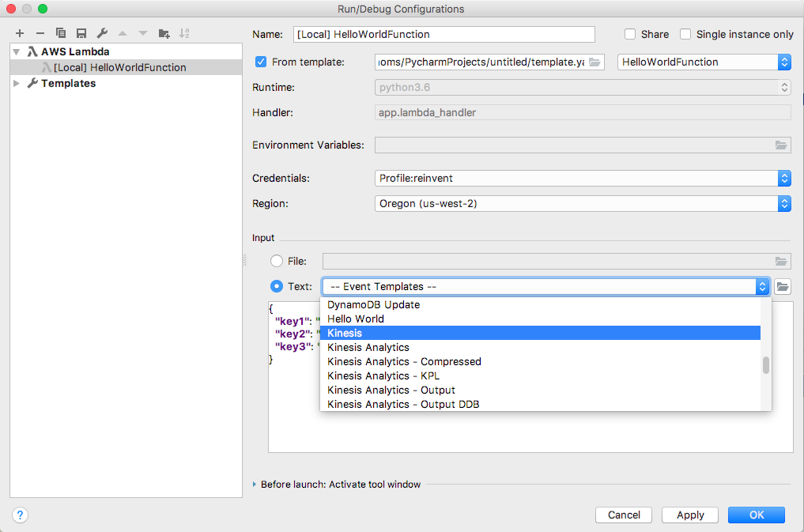Close the Run/Debug Configurations window
Screen dimensions: 804x532
11,9
